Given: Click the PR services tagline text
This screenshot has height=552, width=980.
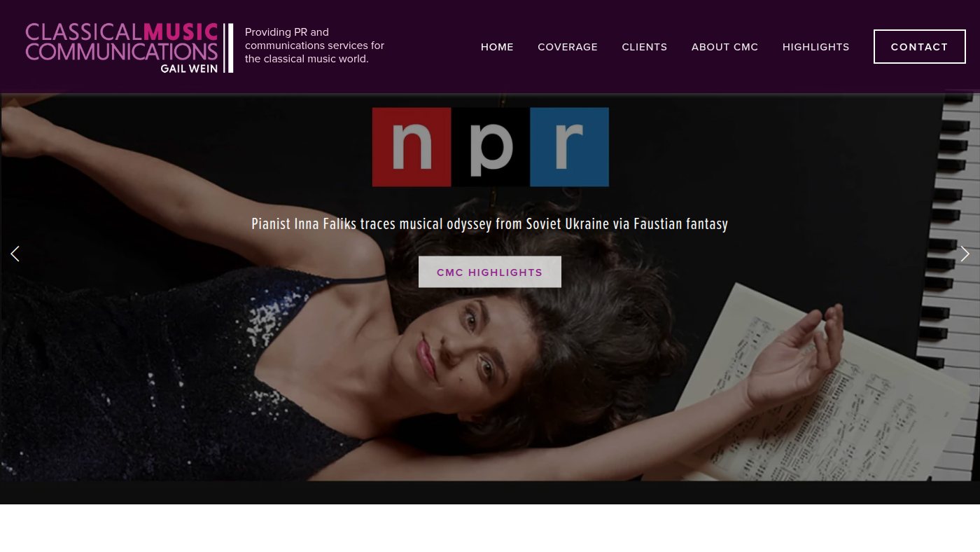Looking at the screenshot, I should pos(314,46).
